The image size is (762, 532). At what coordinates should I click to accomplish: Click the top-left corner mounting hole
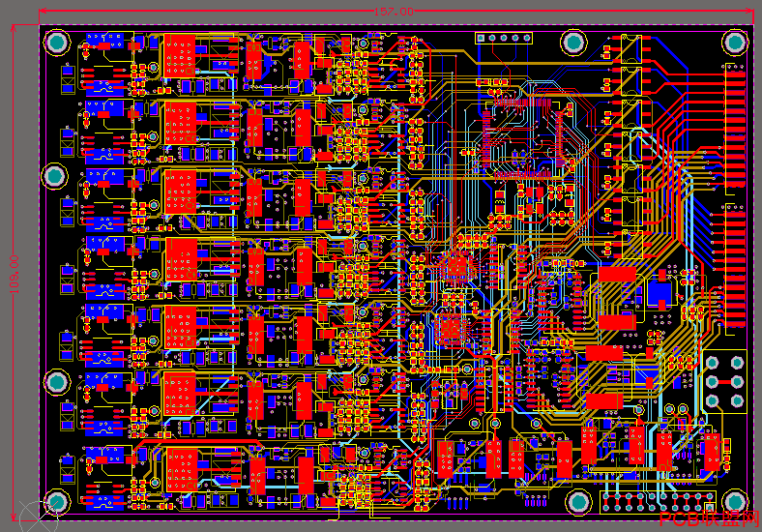(57, 43)
